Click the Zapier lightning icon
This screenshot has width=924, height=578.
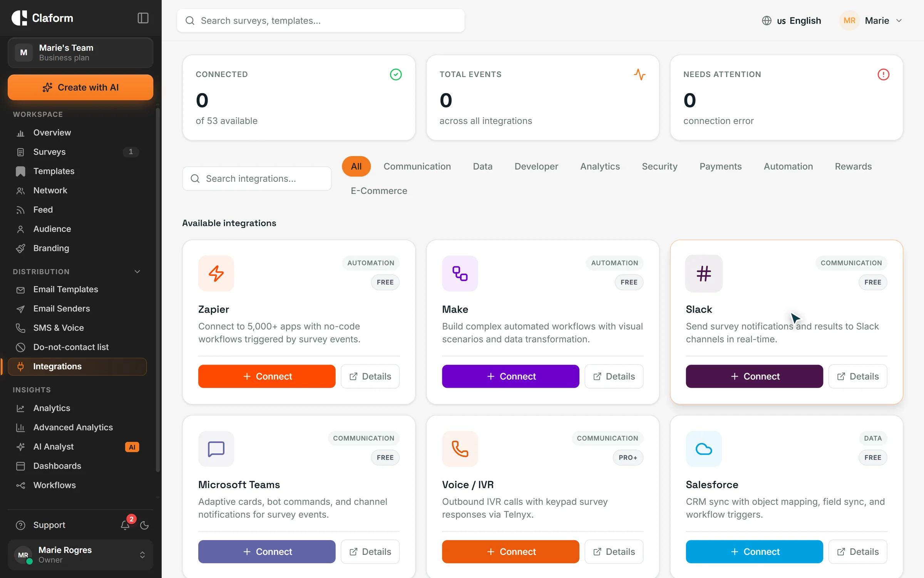(216, 274)
